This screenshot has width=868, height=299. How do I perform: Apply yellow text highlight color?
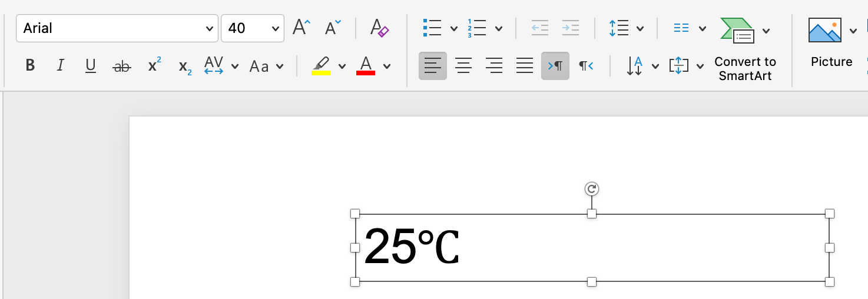point(321,65)
